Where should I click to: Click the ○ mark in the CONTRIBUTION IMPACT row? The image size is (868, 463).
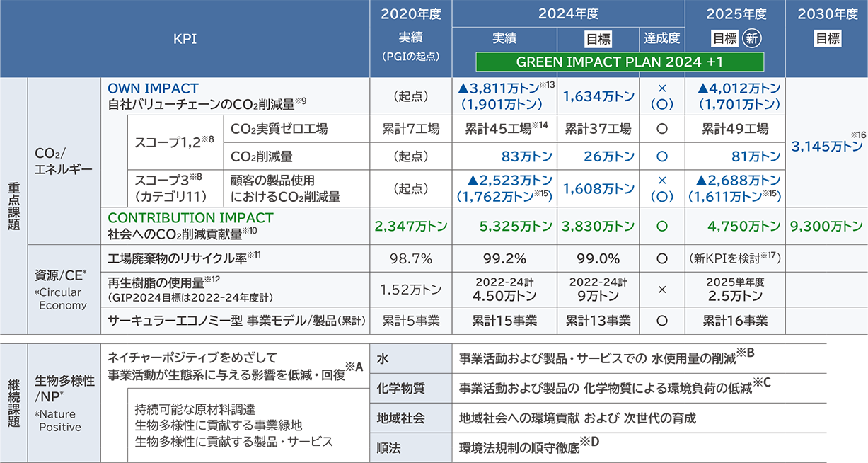pos(662,227)
